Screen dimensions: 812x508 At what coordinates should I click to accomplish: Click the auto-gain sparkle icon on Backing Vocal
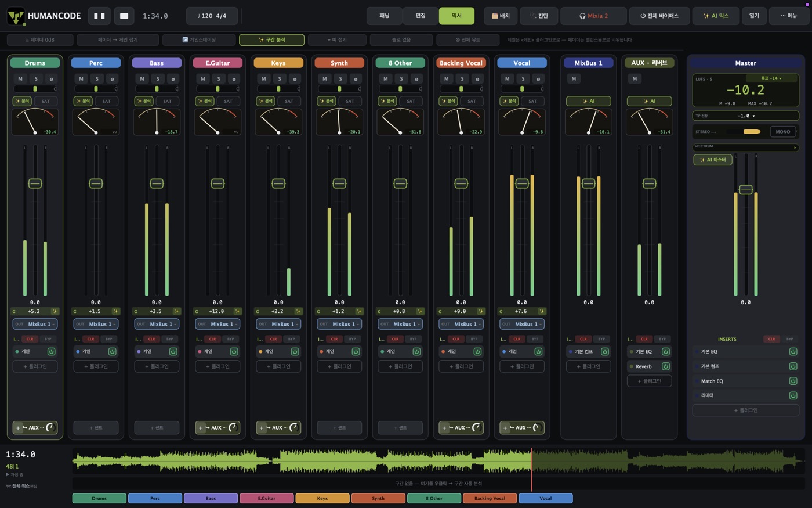[x=481, y=311]
